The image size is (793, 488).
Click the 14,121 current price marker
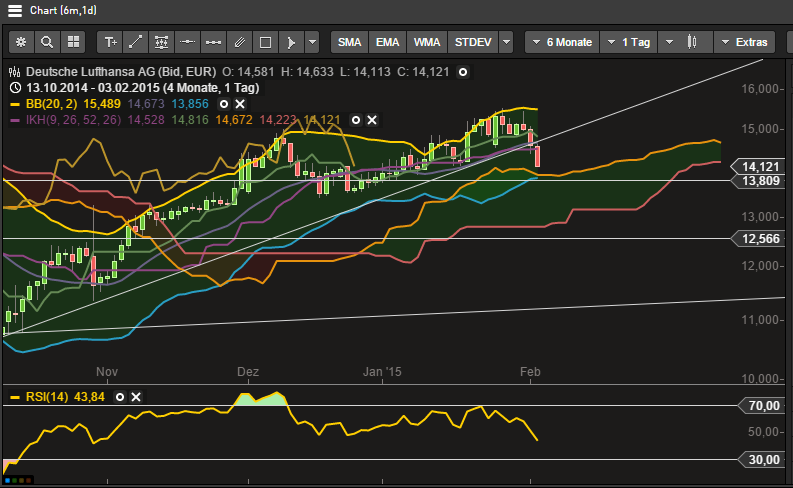tap(759, 166)
